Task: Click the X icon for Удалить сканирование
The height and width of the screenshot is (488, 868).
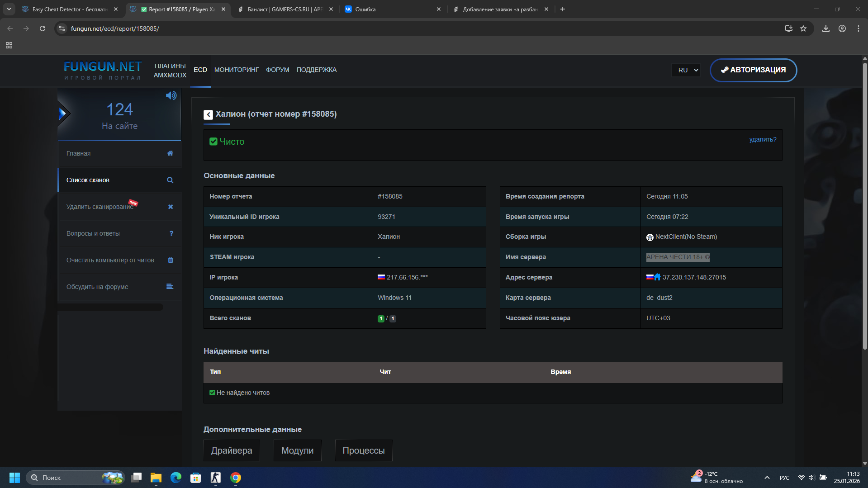Action: coord(171,207)
